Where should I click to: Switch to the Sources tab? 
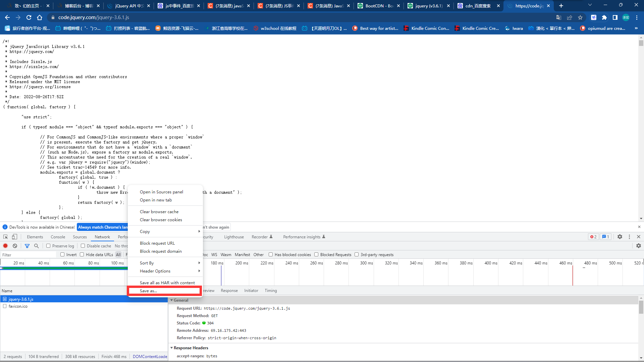point(80,237)
